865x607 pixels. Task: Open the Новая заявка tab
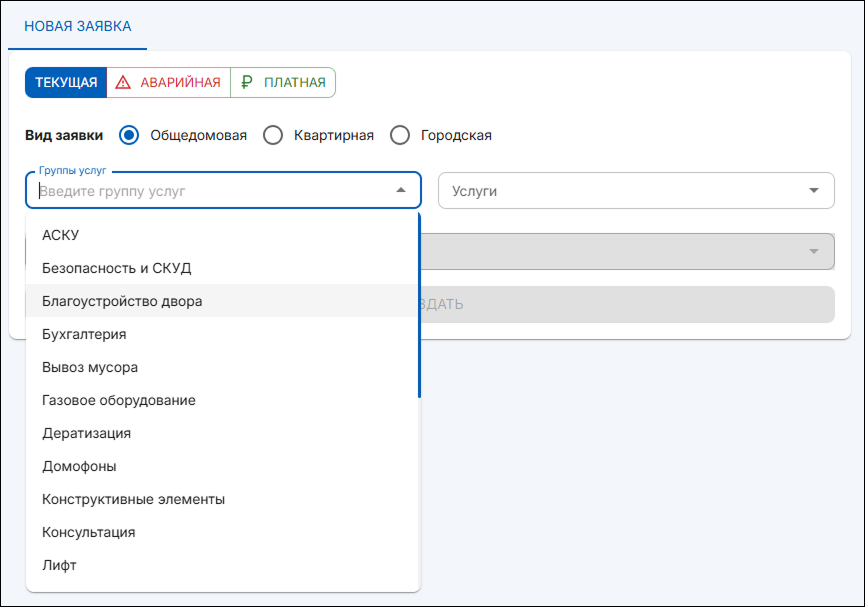coord(77,26)
